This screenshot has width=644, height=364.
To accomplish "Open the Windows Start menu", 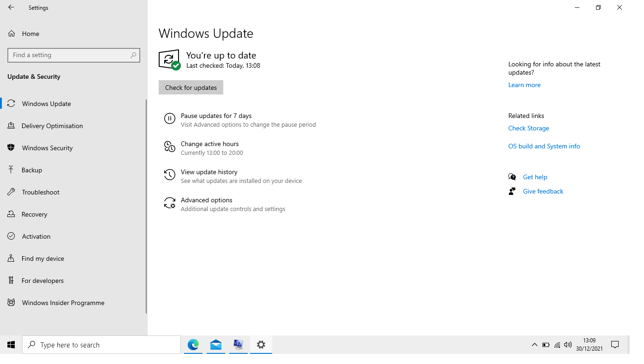I will [11, 345].
